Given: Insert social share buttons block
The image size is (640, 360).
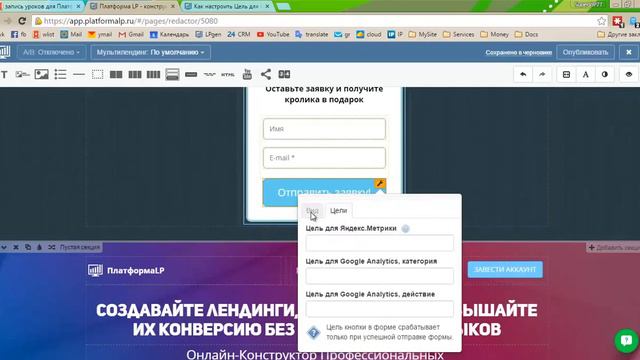Looking at the screenshot, I should coord(266,74).
